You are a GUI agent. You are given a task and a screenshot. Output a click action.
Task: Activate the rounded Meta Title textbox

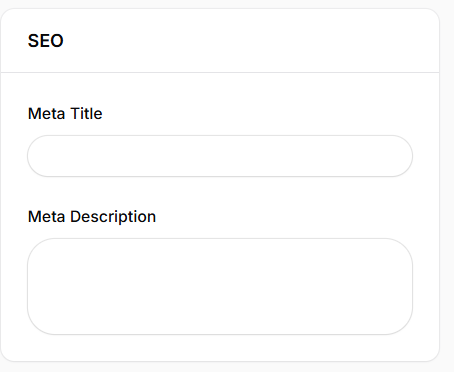click(220, 156)
